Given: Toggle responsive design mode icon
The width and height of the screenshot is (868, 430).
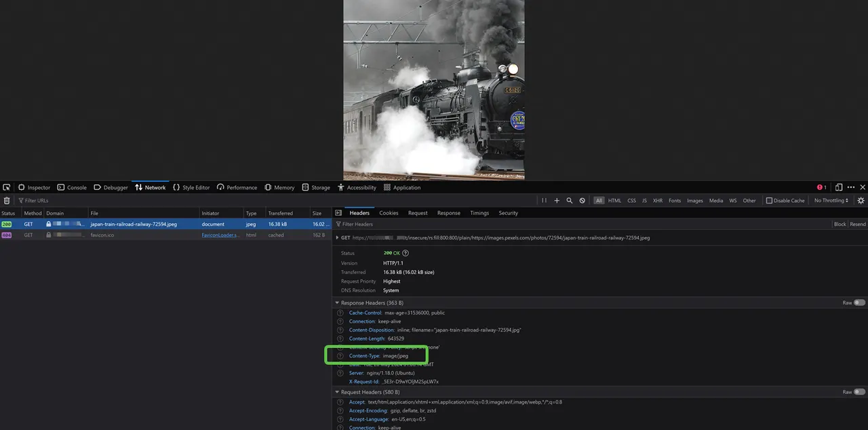Looking at the screenshot, I should coord(839,187).
